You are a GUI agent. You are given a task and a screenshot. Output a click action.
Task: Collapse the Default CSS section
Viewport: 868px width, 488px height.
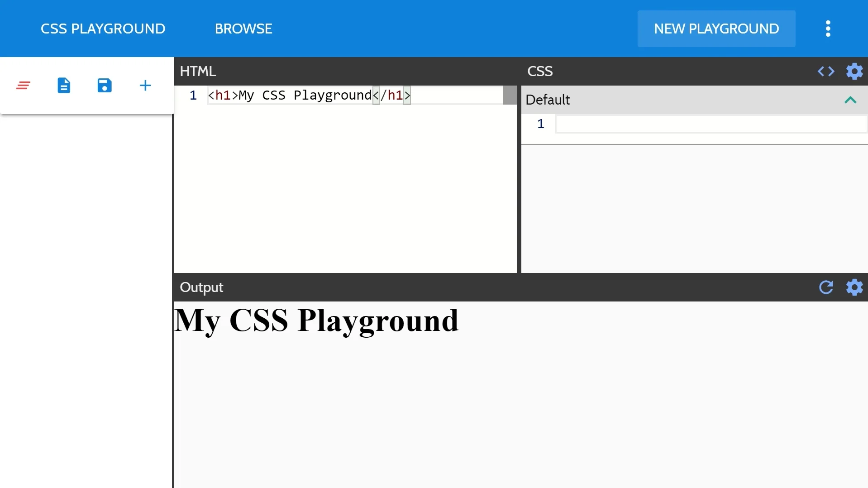(x=850, y=100)
